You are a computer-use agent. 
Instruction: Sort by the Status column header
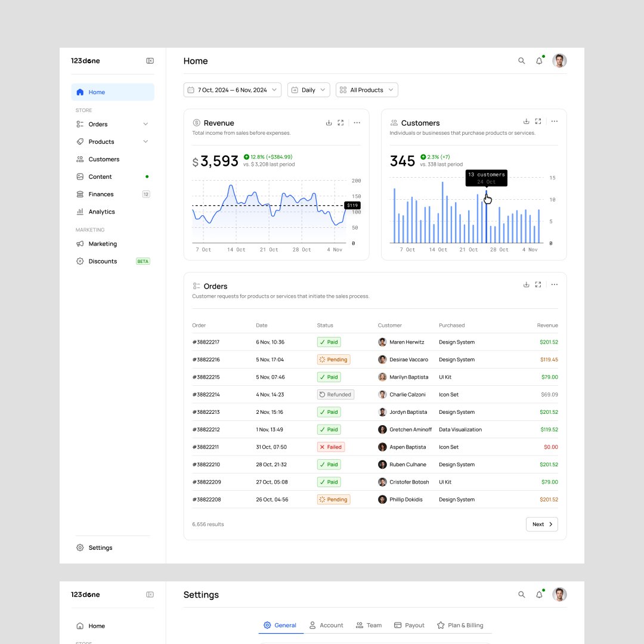(x=325, y=326)
